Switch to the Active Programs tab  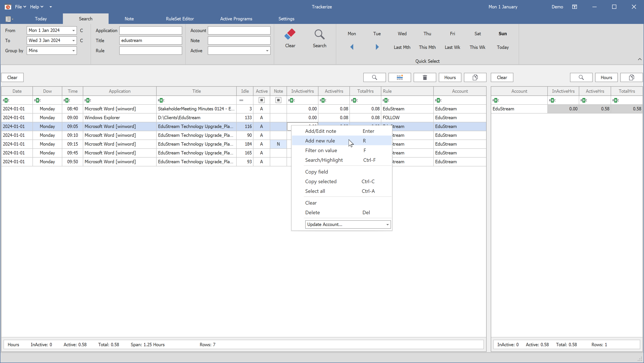pos(236,19)
